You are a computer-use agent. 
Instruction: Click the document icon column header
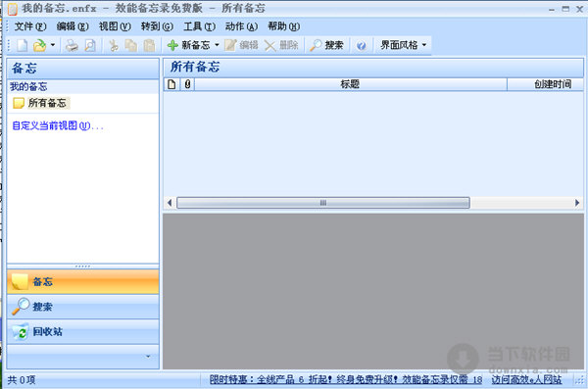[171, 84]
